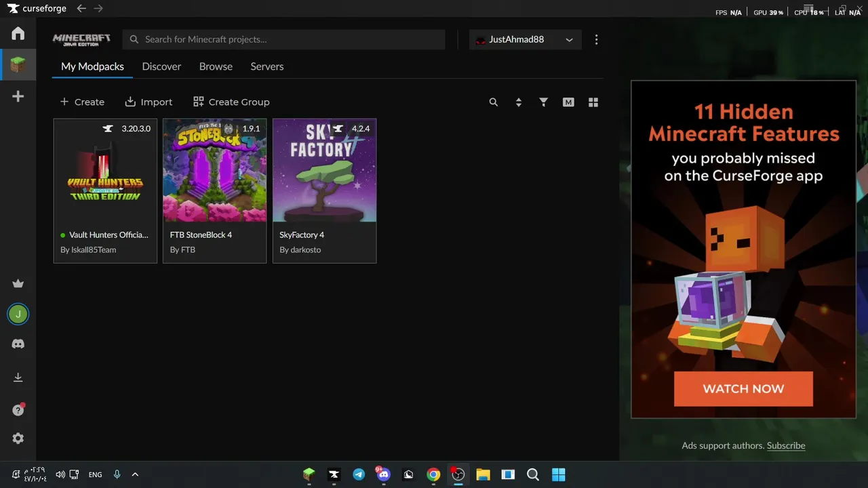
Task: Click the microphone icon in system tray
Action: 117,474
